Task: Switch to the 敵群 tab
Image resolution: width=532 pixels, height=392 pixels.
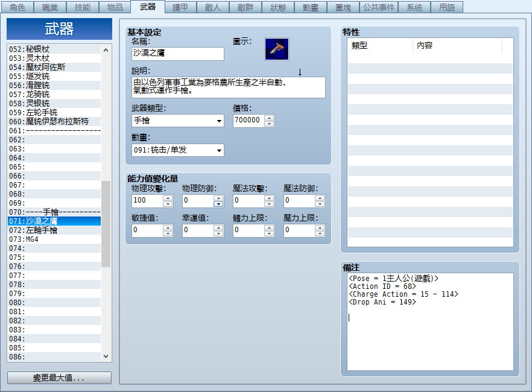Action: [245, 7]
